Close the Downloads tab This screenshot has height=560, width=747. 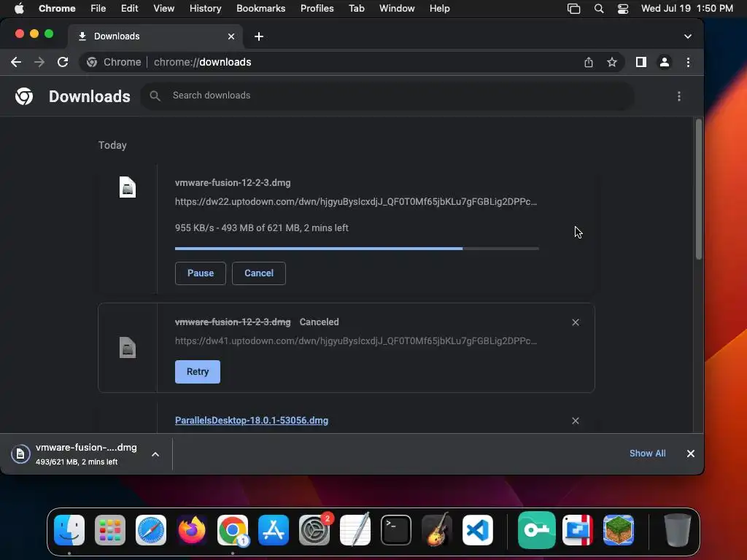pos(231,36)
